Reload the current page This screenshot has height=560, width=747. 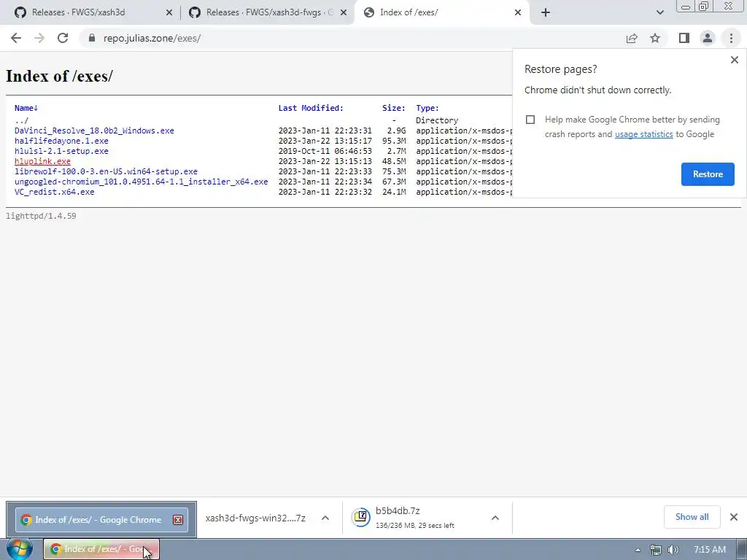pyautogui.click(x=63, y=38)
